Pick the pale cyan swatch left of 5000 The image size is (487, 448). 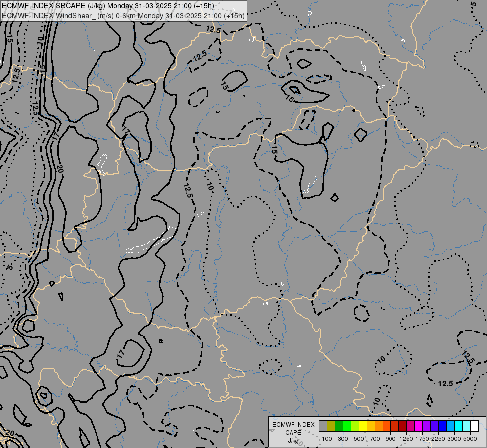[466, 426]
